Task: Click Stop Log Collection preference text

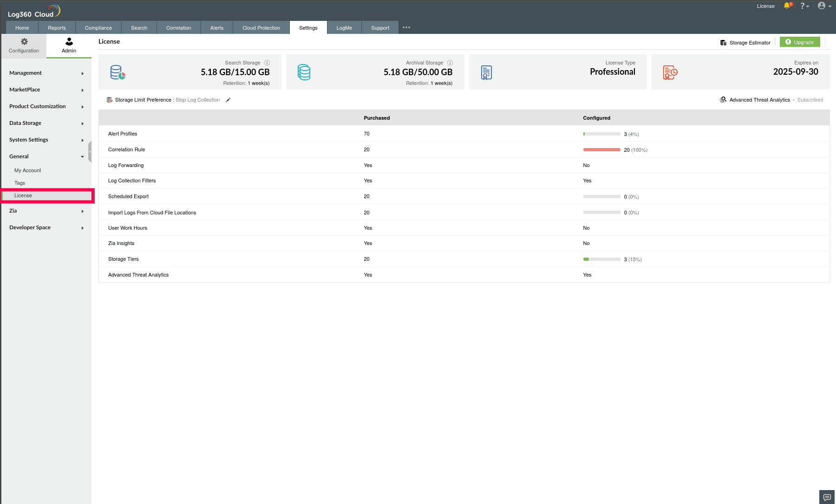Action: click(198, 100)
